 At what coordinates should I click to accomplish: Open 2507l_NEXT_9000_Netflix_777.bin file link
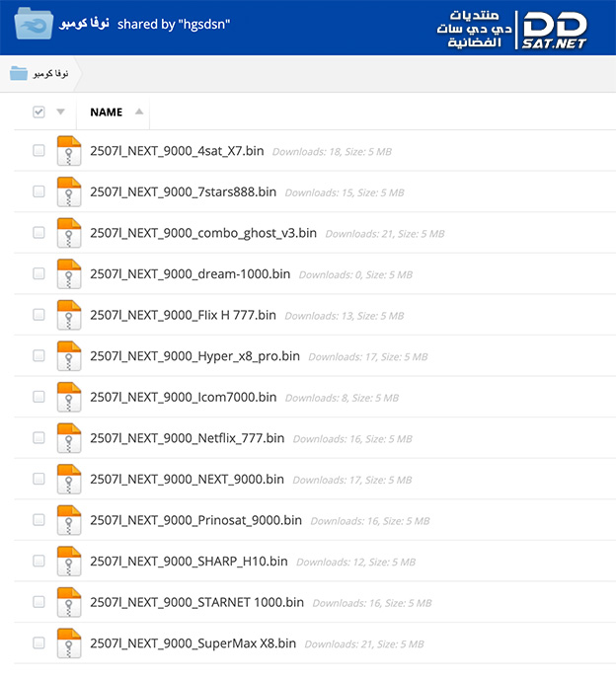coord(187,438)
